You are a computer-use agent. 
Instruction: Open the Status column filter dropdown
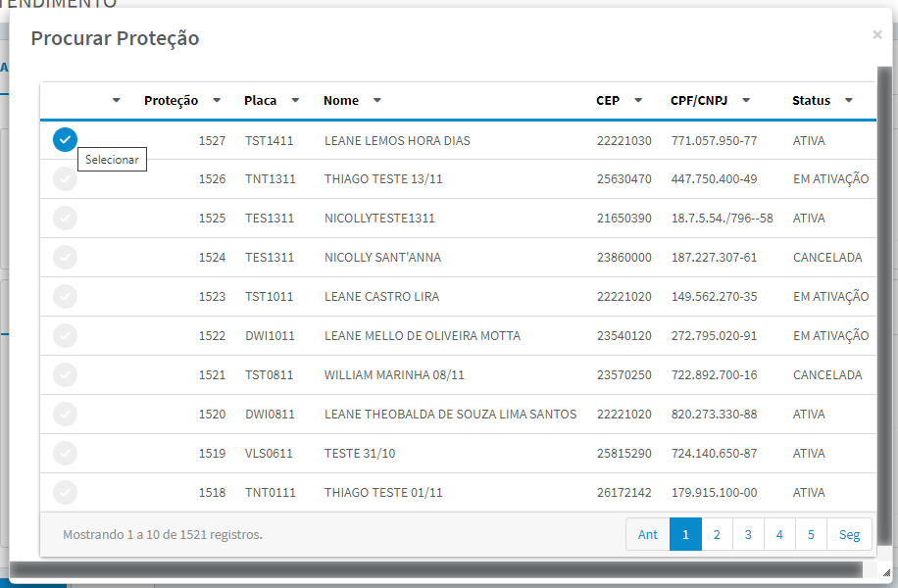pos(849,100)
